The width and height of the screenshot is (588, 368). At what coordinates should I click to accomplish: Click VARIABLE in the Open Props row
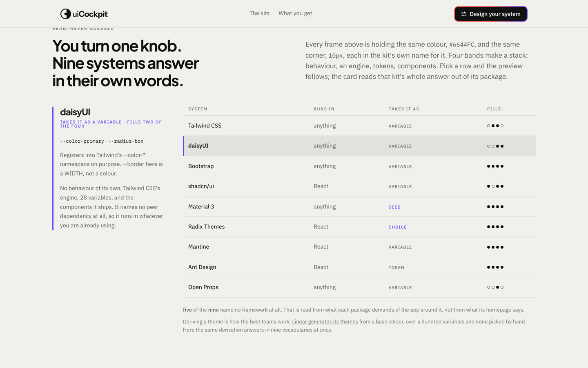pos(400,287)
